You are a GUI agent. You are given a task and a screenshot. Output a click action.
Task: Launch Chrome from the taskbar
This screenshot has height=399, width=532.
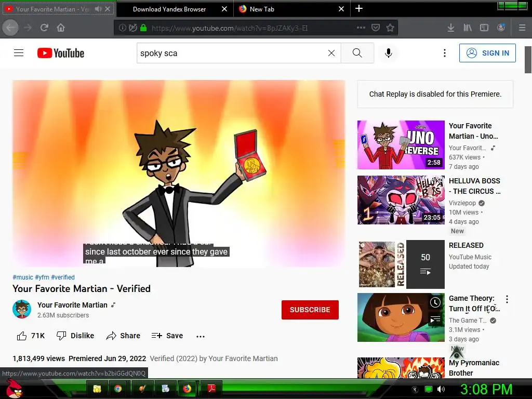click(x=118, y=389)
